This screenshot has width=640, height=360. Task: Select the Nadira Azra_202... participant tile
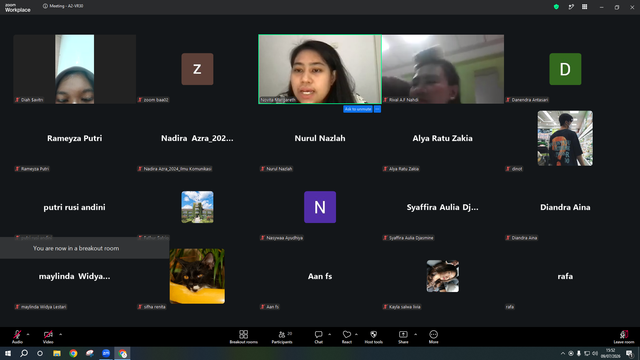click(x=197, y=138)
